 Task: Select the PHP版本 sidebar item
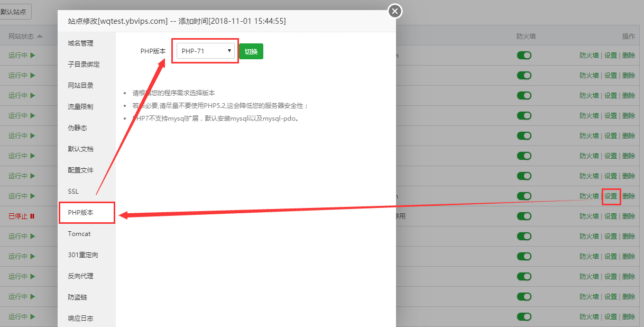point(80,213)
